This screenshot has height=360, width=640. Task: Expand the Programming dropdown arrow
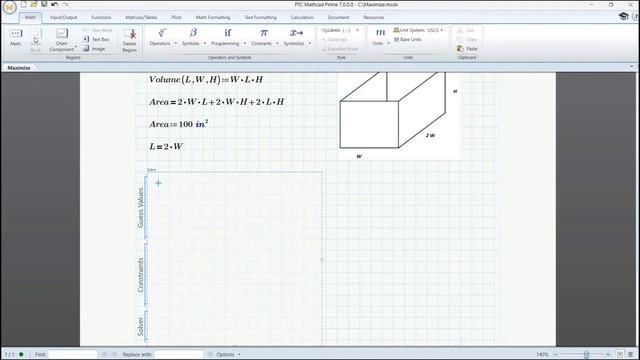click(x=245, y=43)
